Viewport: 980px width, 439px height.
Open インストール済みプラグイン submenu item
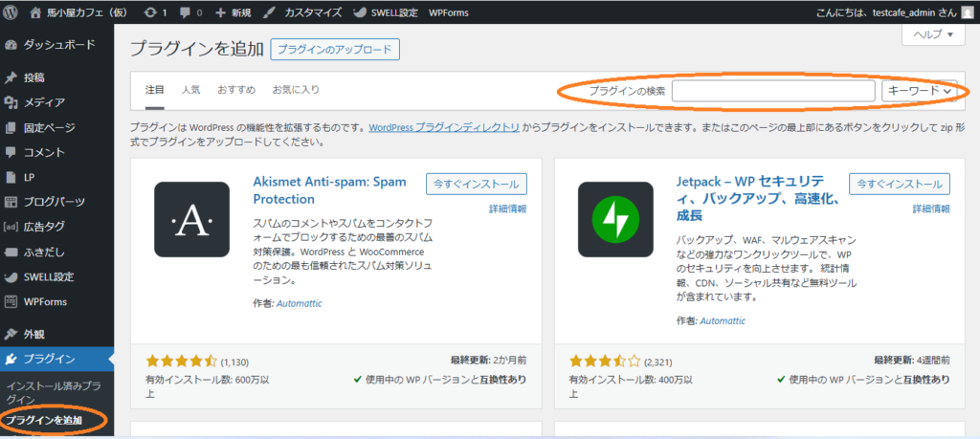pyautogui.click(x=54, y=392)
